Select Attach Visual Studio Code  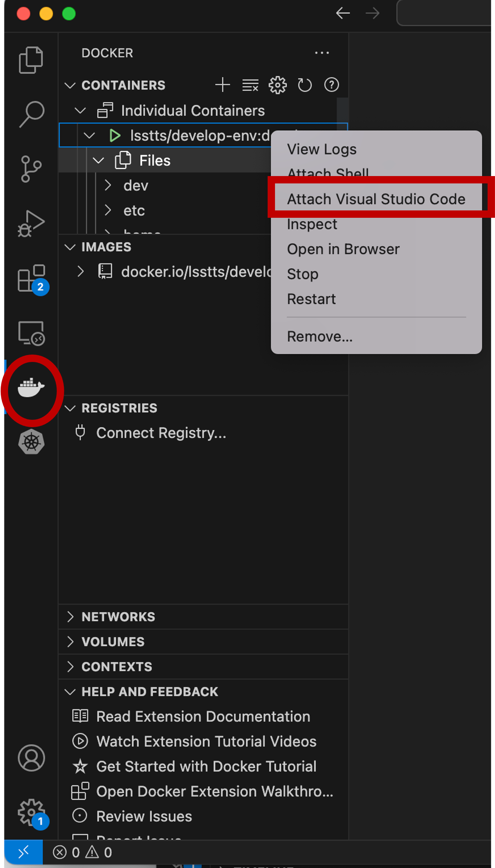tap(376, 199)
